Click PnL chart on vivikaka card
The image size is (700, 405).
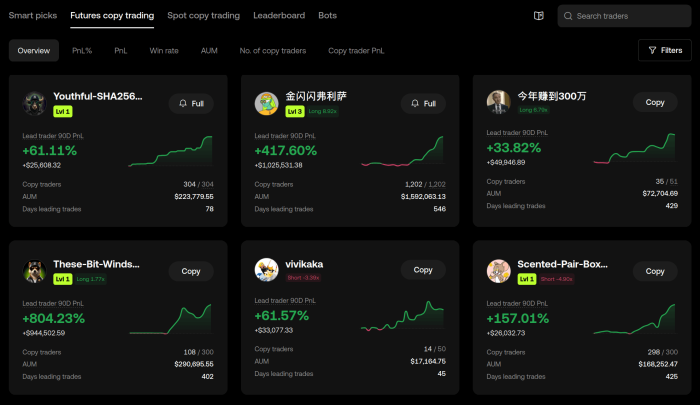402,316
